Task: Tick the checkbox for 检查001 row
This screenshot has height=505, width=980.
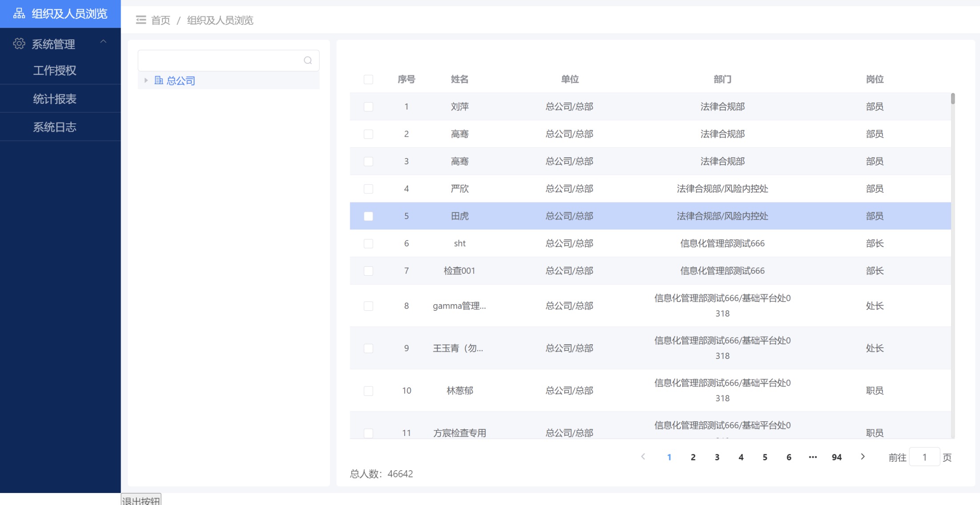Action: (369, 271)
